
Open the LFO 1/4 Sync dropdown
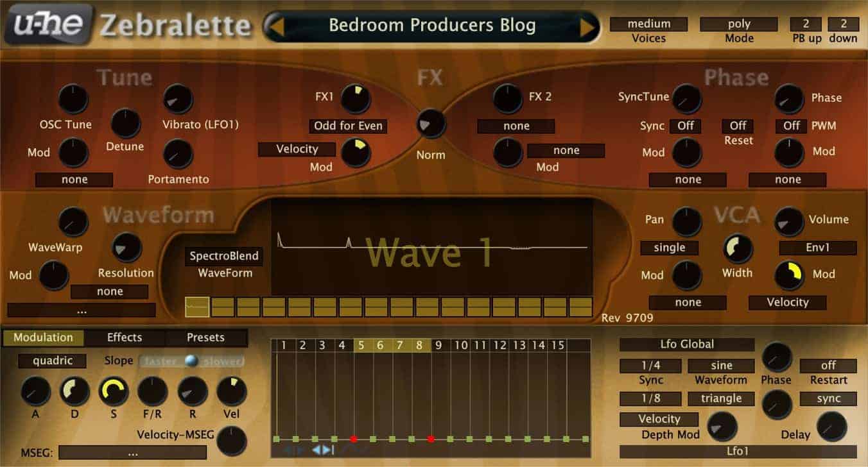pos(650,366)
